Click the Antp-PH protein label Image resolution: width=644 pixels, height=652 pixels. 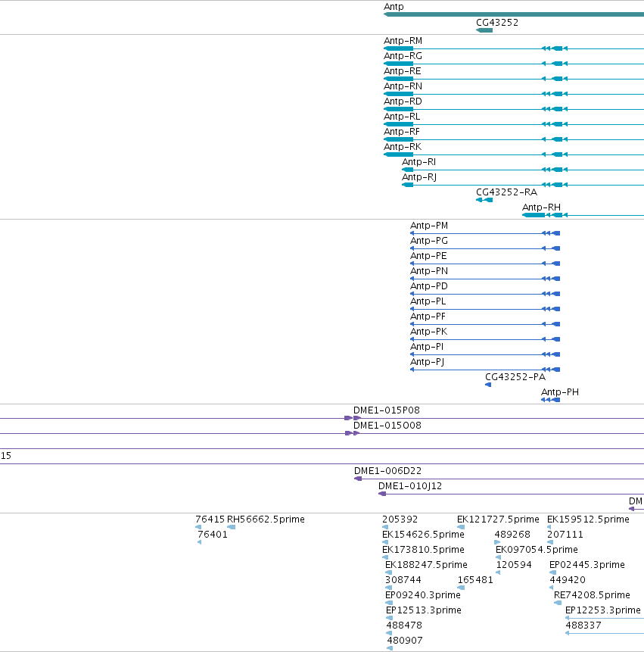(x=560, y=392)
